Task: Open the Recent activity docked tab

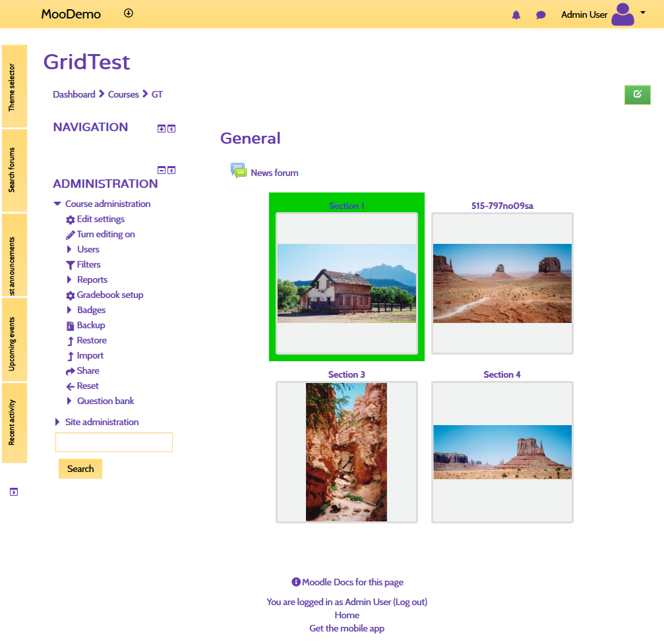Action: click(x=15, y=423)
